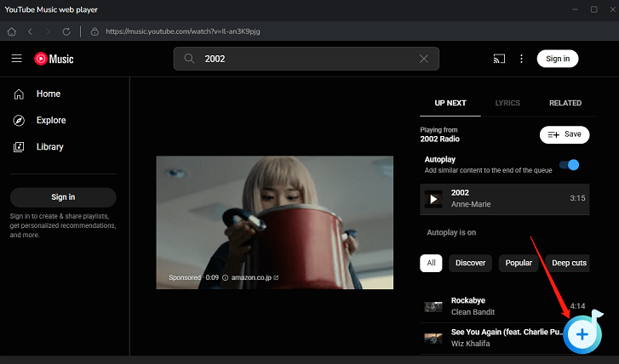This screenshot has height=364, width=619.
Task: Click the sidebar Sign in button
Action: (63, 197)
